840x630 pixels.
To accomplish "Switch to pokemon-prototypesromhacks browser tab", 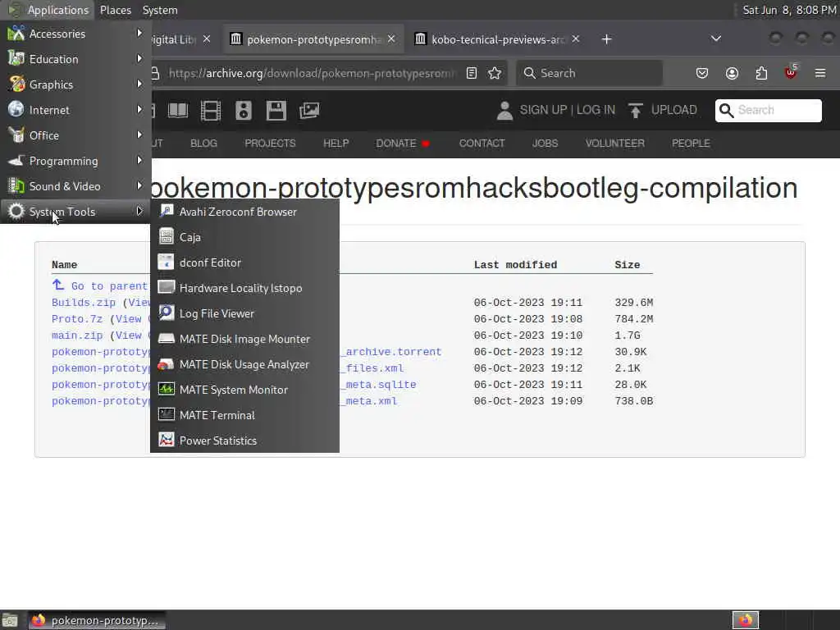I will click(x=313, y=39).
